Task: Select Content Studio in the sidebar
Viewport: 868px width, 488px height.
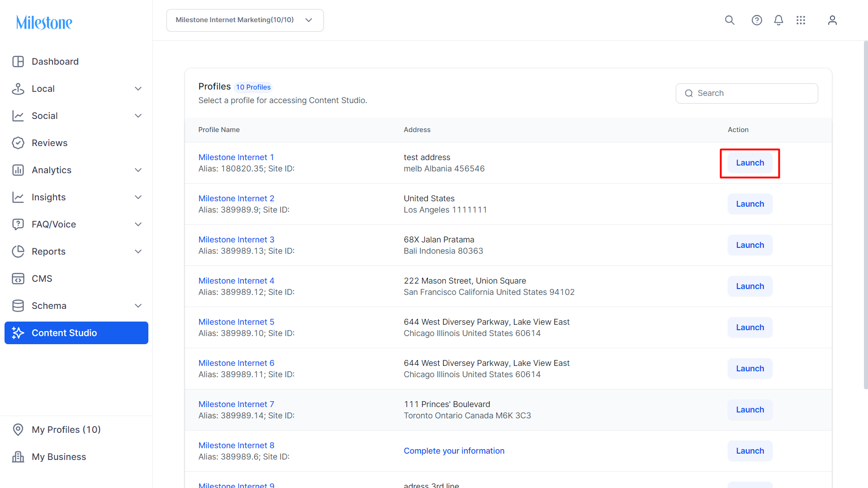Action: click(x=76, y=333)
